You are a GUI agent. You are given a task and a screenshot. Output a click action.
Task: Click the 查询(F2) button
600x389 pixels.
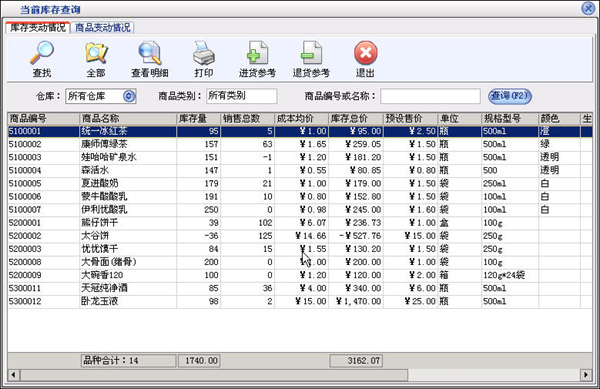510,96
